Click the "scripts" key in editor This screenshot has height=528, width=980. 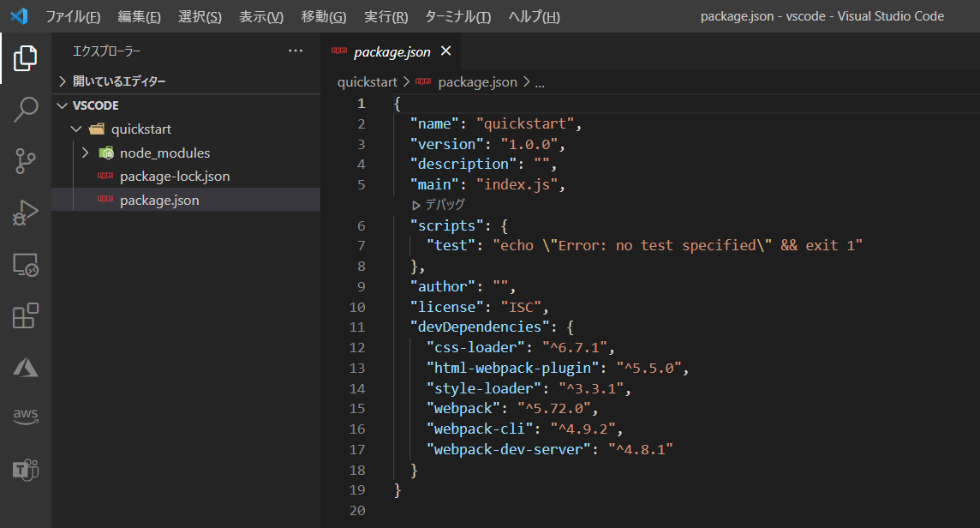[x=447, y=225]
